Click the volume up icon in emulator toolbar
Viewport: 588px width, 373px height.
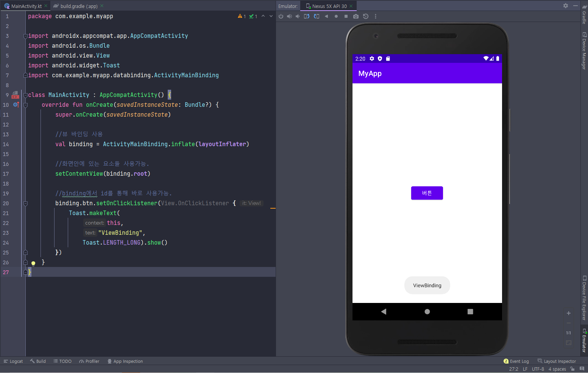pyautogui.click(x=289, y=16)
